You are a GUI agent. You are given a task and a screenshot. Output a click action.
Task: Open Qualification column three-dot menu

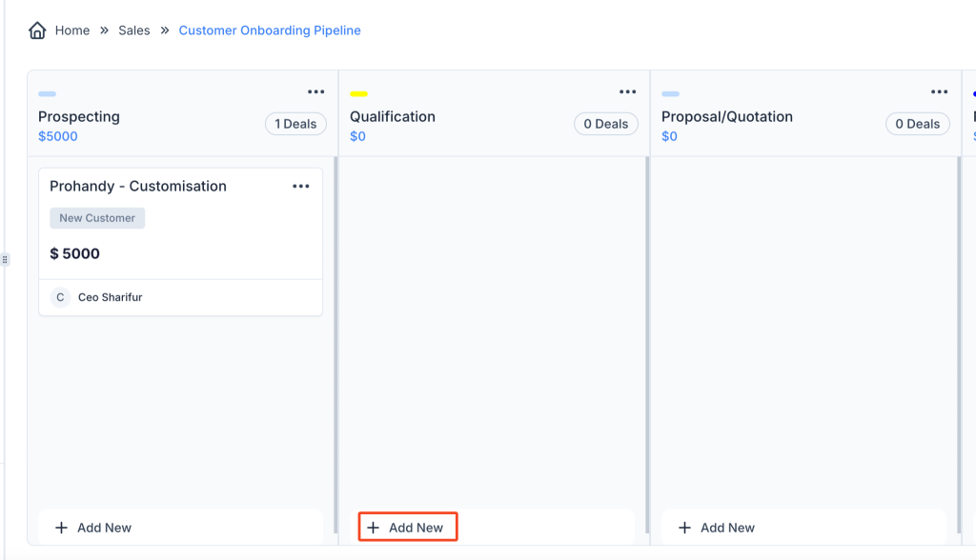pos(627,91)
